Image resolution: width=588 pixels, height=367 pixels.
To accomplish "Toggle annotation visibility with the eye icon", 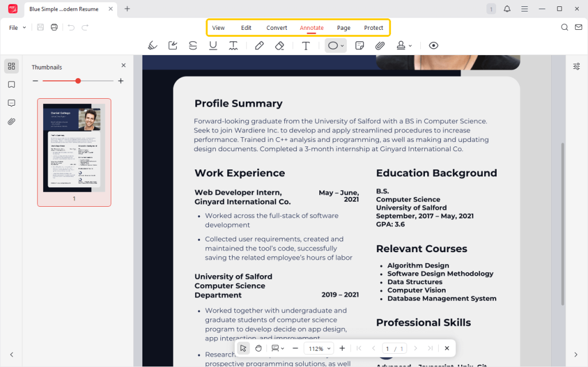I will [x=434, y=45].
